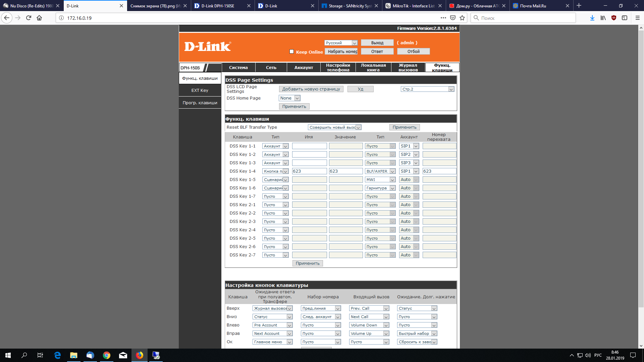The width and height of the screenshot is (644, 362).
Task: Click the Добавить новую страницу button
Action: tap(311, 89)
